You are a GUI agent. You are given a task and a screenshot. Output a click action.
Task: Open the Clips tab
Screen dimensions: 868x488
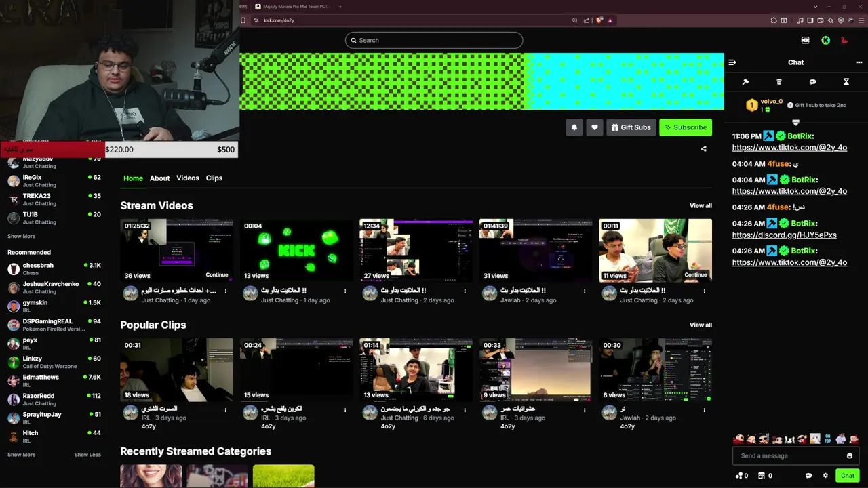(214, 178)
